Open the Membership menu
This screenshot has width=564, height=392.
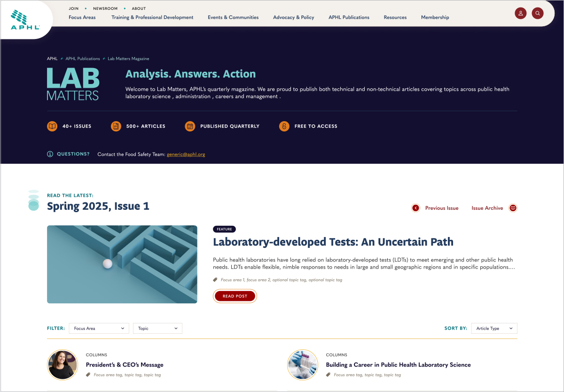(435, 17)
